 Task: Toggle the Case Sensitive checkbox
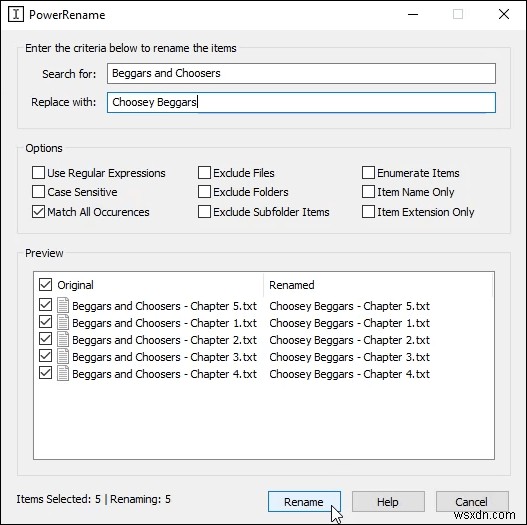click(x=38, y=192)
